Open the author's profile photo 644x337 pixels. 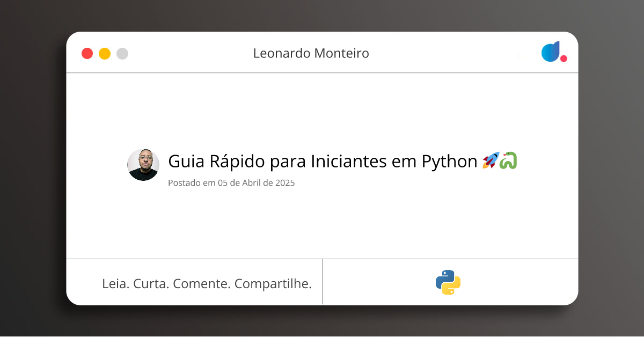click(143, 165)
